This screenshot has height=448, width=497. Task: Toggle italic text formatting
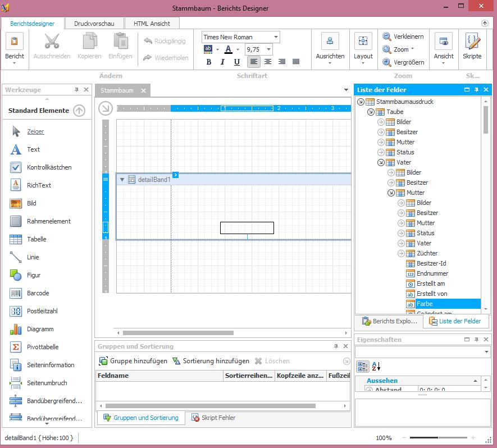(223, 62)
